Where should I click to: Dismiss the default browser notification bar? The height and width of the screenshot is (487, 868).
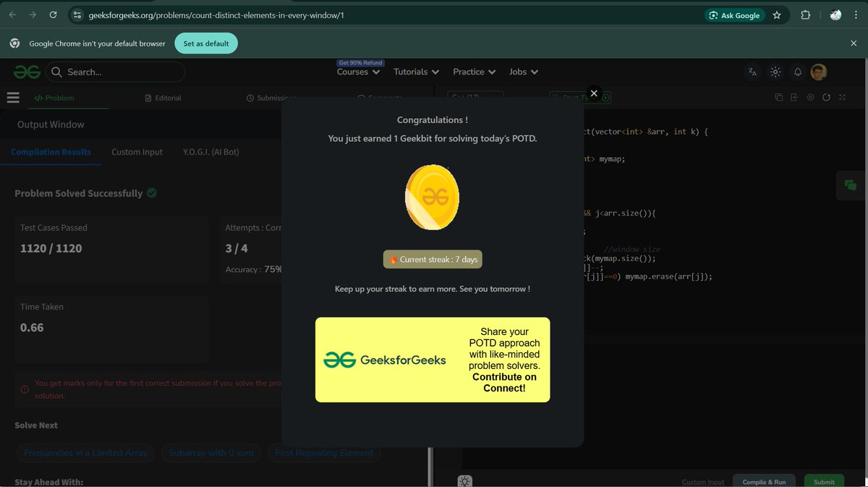pyautogui.click(x=854, y=43)
